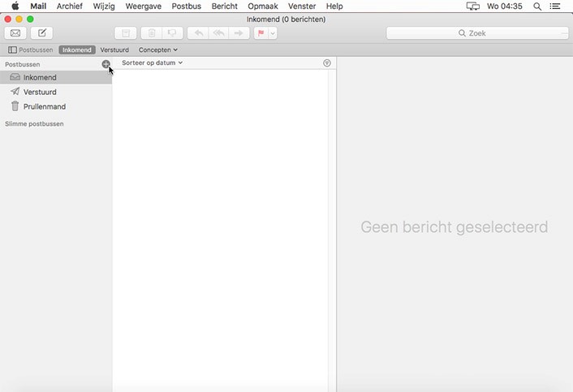573x392 pixels.
Task: Compose a new message with pencil icon
Action: point(42,33)
